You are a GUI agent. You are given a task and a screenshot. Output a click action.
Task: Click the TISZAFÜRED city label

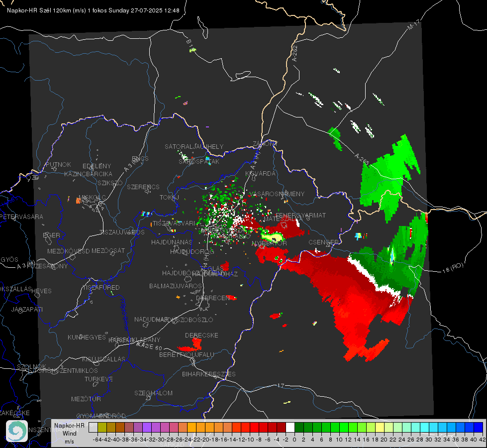pyautogui.click(x=101, y=287)
